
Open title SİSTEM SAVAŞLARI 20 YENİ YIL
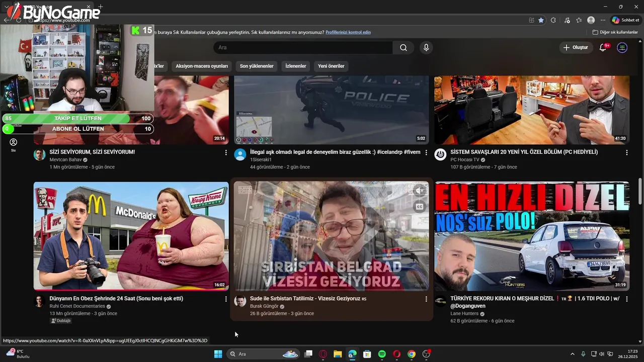(524, 152)
